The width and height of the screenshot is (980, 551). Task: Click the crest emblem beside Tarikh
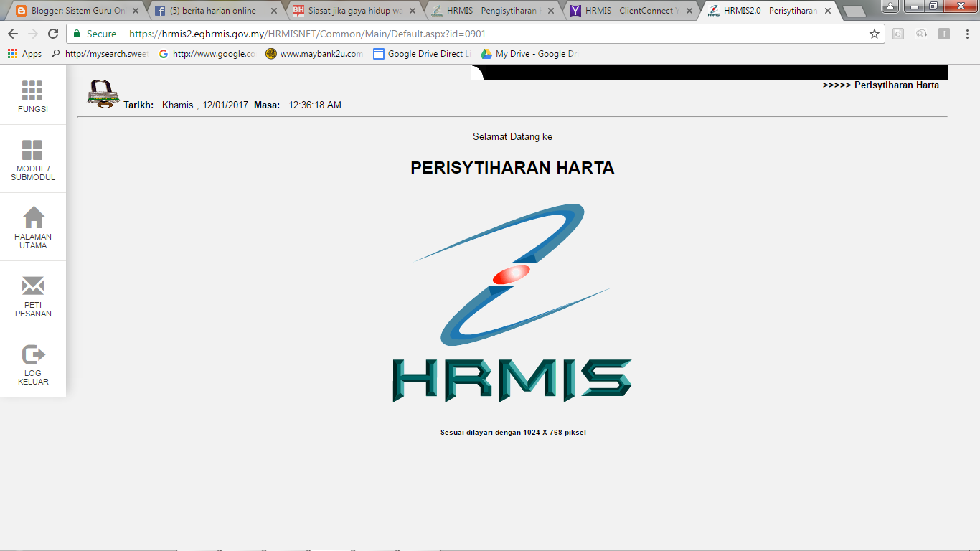[103, 94]
